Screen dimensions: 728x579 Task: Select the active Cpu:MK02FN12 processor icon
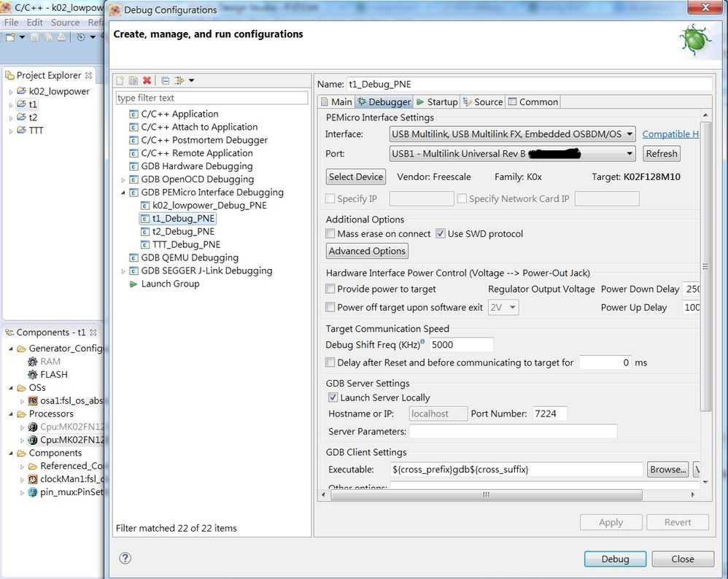[x=33, y=440]
